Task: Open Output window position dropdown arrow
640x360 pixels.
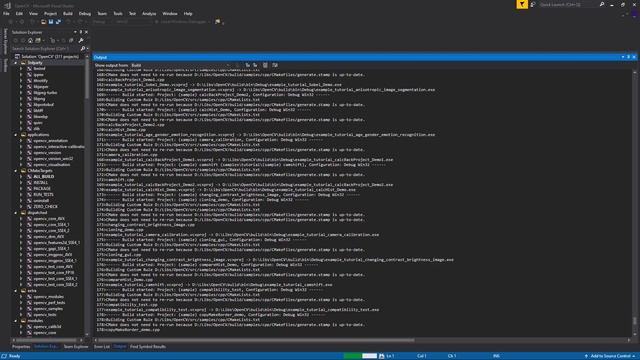Action: click(623, 57)
